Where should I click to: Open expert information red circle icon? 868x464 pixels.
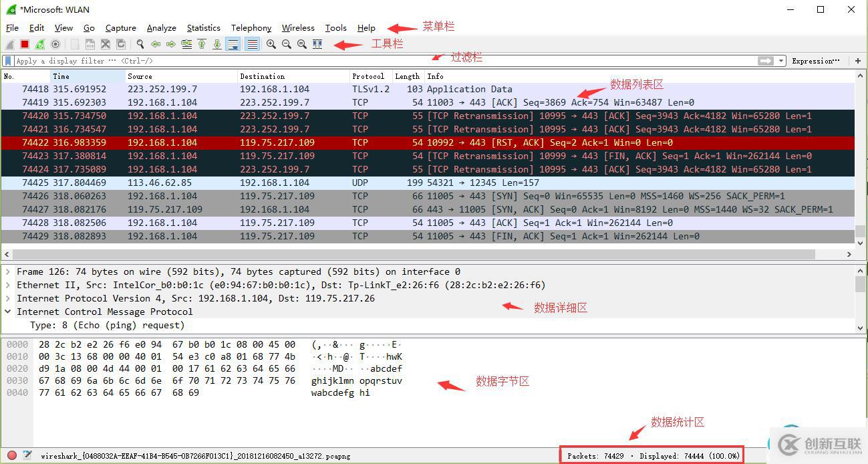(11, 455)
